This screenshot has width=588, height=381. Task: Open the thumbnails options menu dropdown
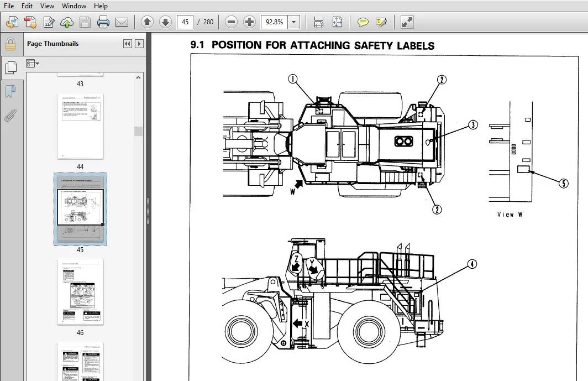pos(33,64)
